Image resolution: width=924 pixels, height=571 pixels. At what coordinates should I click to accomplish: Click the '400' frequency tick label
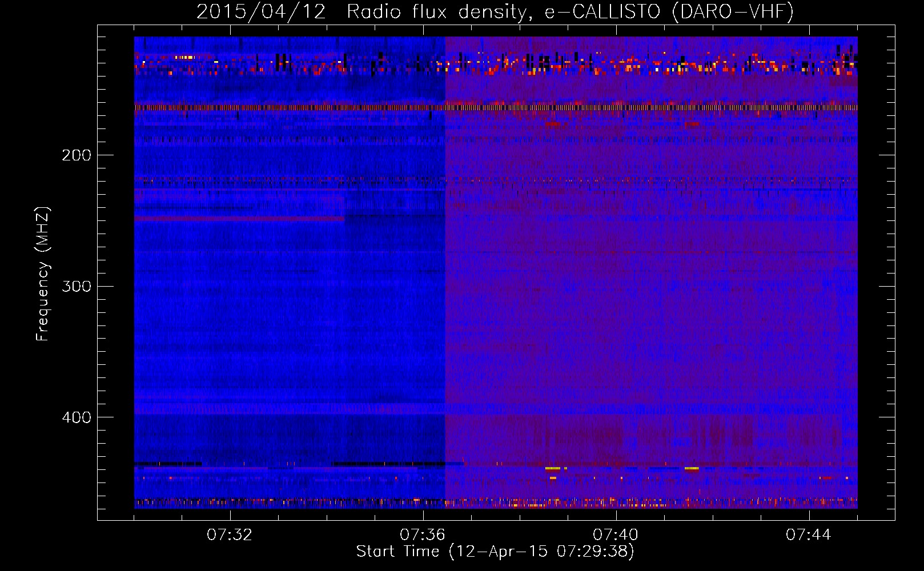(76, 417)
